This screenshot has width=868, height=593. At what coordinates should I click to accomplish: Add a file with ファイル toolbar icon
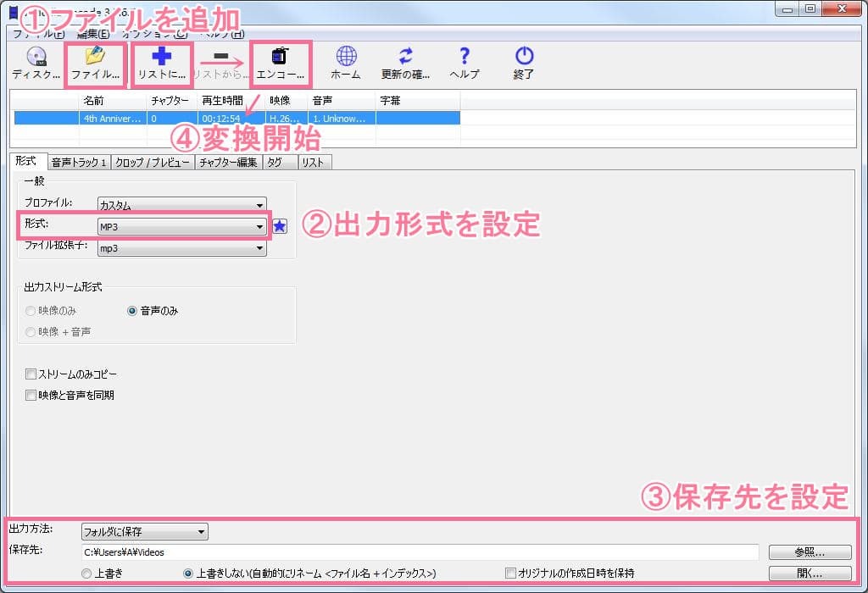click(x=95, y=63)
